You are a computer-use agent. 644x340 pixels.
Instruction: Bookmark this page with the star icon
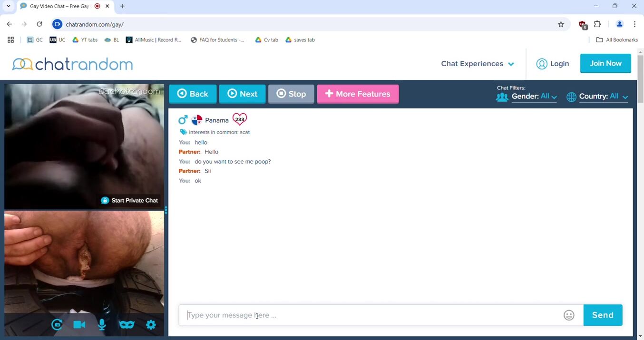coord(561,24)
